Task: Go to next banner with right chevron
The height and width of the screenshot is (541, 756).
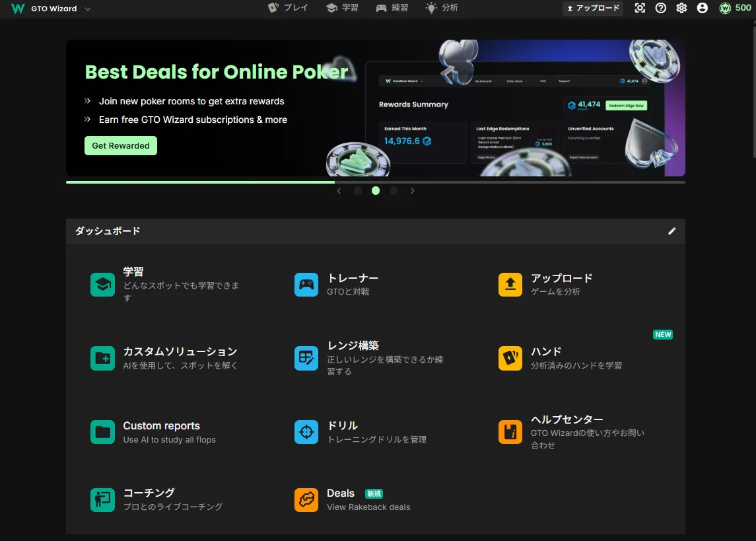Action: 413,191
